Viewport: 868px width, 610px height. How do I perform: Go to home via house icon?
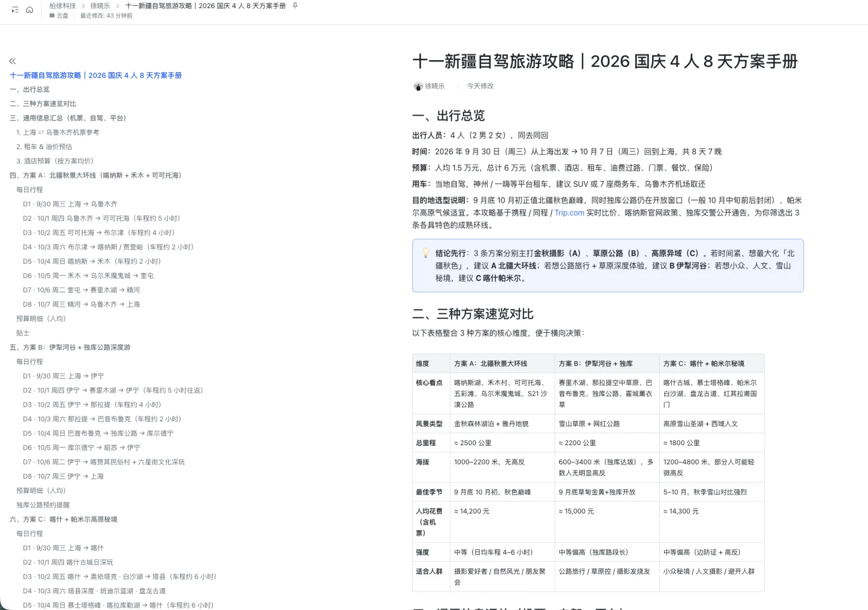click(x=30, y=10)
